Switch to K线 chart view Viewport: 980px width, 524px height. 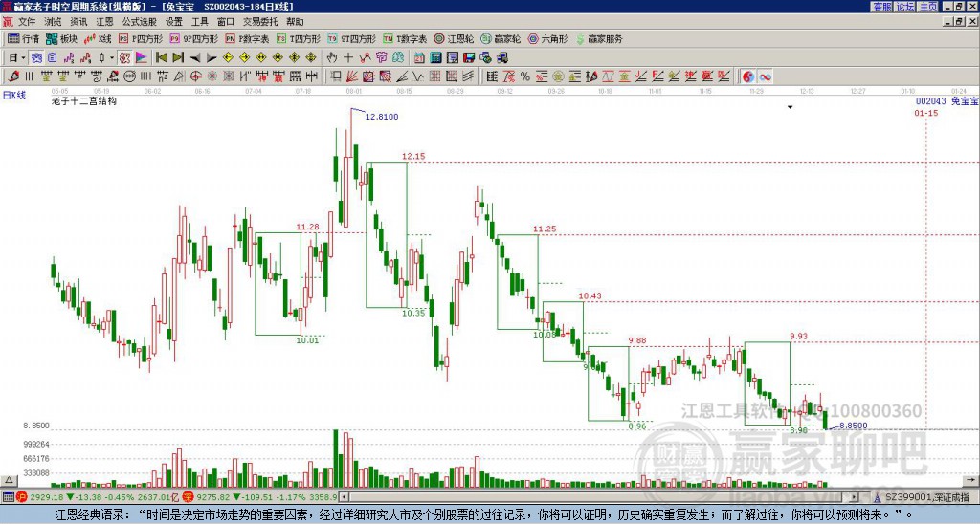click(x=98, y=38)
